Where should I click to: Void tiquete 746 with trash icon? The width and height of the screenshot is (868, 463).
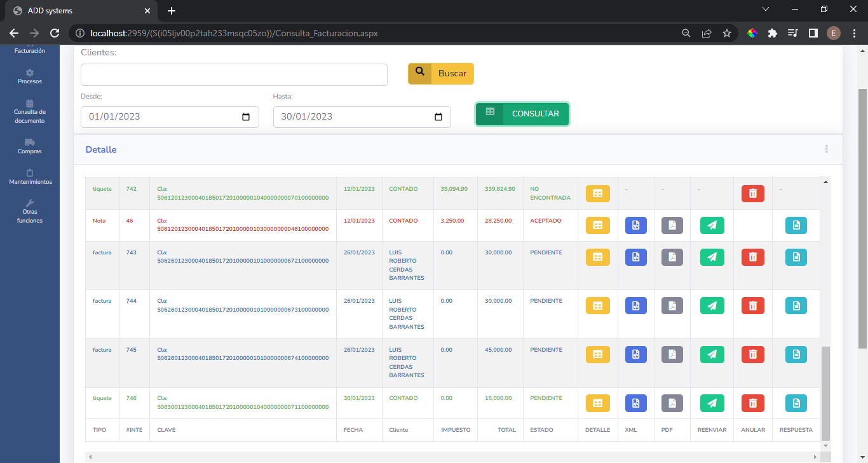[x=753, y=403]
